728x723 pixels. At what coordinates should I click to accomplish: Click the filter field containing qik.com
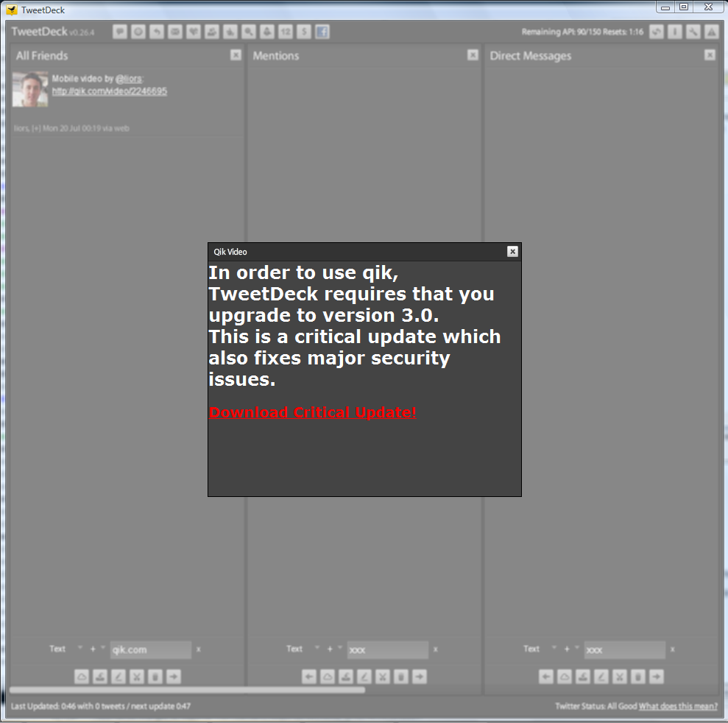(150, 649)
